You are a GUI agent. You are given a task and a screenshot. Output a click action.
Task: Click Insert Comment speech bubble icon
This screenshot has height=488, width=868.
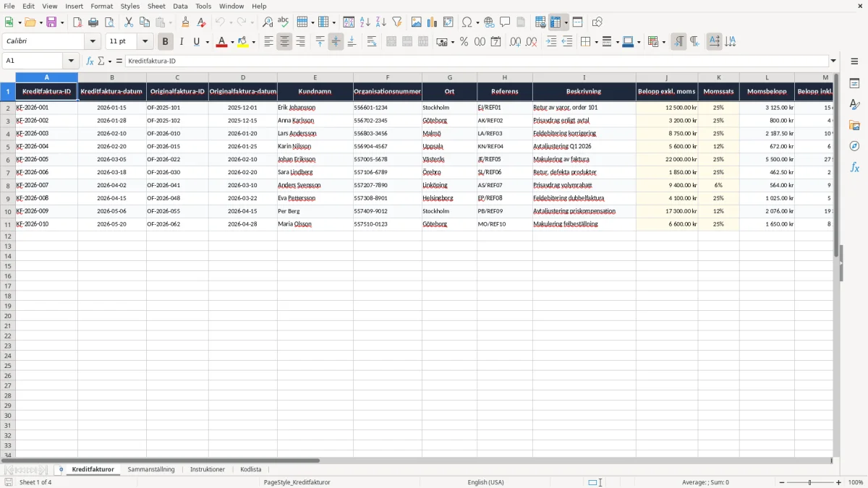505,22
